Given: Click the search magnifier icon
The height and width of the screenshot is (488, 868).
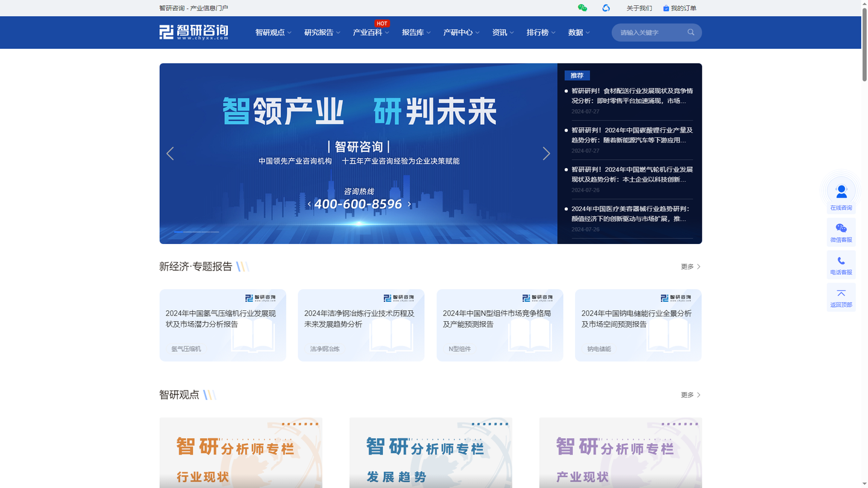Looking at the screenshot, I should (691, 33).
